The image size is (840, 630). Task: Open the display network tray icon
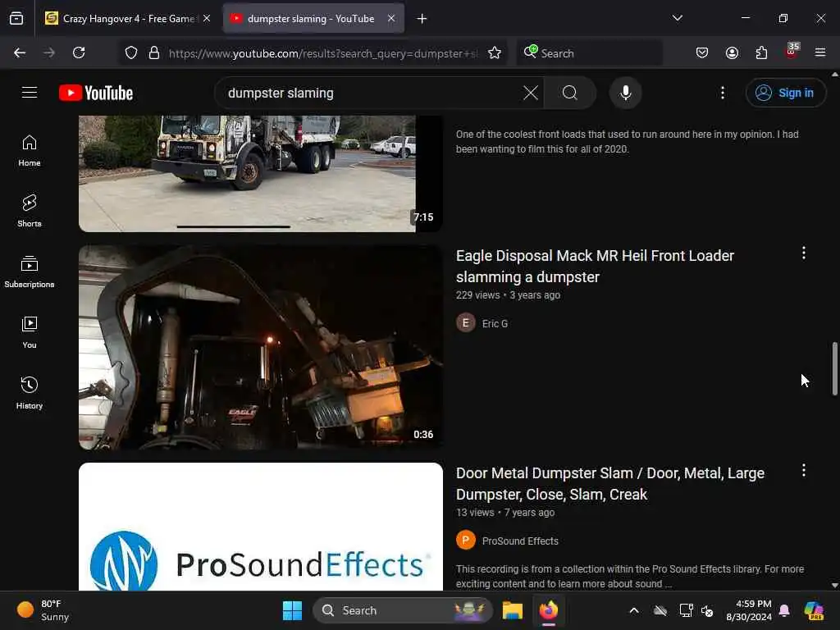pyautogui.click(x=686, y=610)
